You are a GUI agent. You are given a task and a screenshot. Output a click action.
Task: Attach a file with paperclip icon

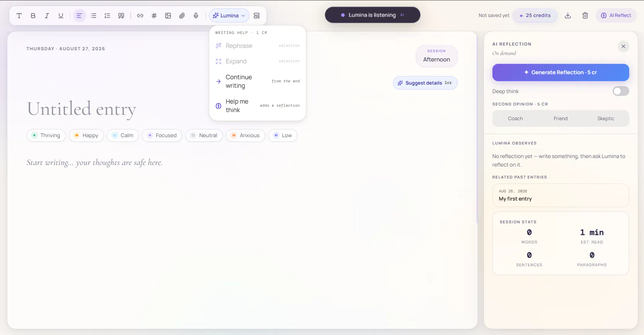(182, 16)
